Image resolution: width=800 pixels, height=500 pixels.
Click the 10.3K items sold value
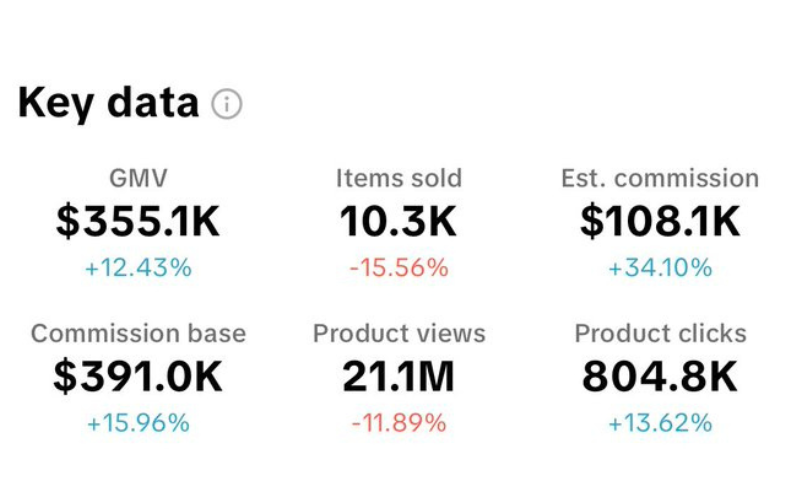click(x=398, y=221)
